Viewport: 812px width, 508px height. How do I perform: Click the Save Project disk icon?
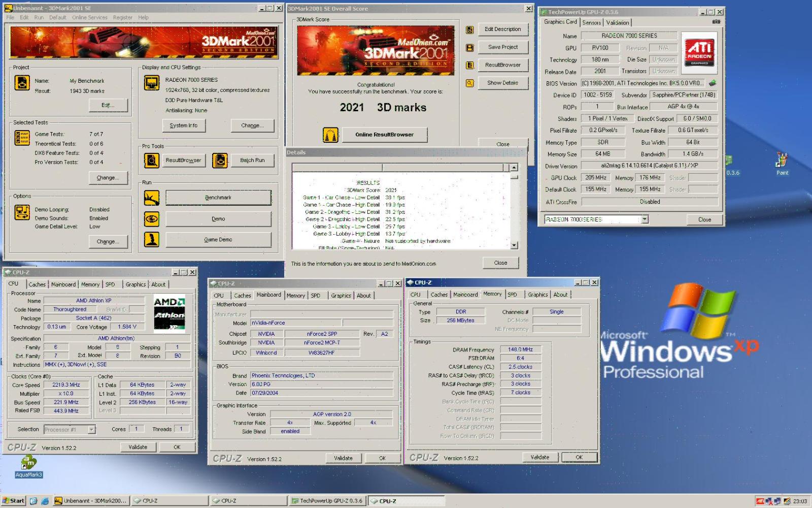(x=470, y=47)
